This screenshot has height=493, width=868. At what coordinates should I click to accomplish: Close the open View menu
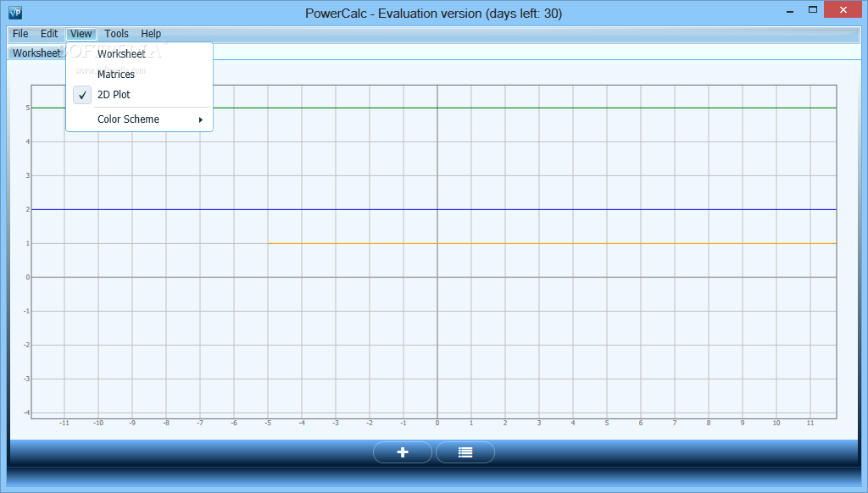[x=81, y=34]
